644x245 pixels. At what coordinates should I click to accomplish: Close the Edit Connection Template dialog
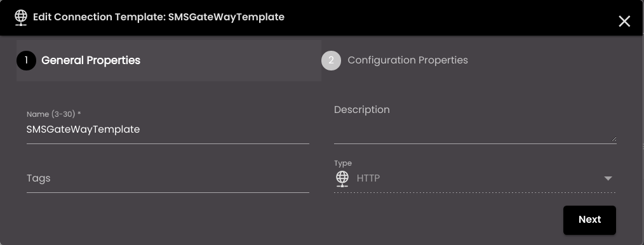coord(624,22)
